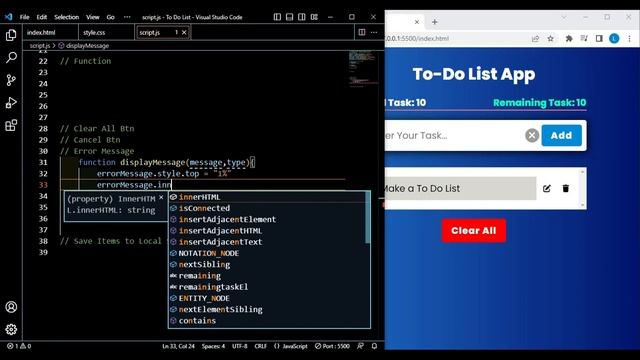Select nextSibling suggestion
Image resolution: width=640 pixels, height=360 pixels.
[267, 264]
